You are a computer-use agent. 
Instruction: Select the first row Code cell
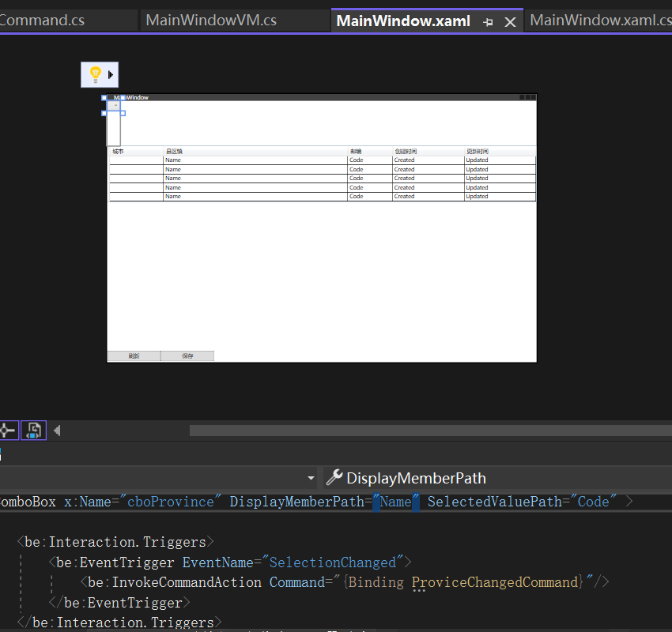pos(370,160)
